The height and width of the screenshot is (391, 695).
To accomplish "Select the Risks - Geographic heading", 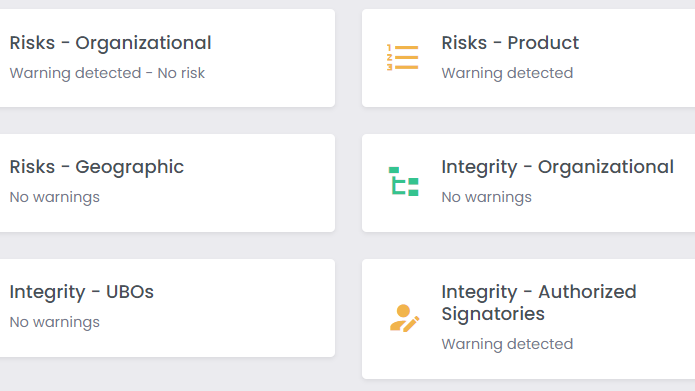I will [97, 168].
